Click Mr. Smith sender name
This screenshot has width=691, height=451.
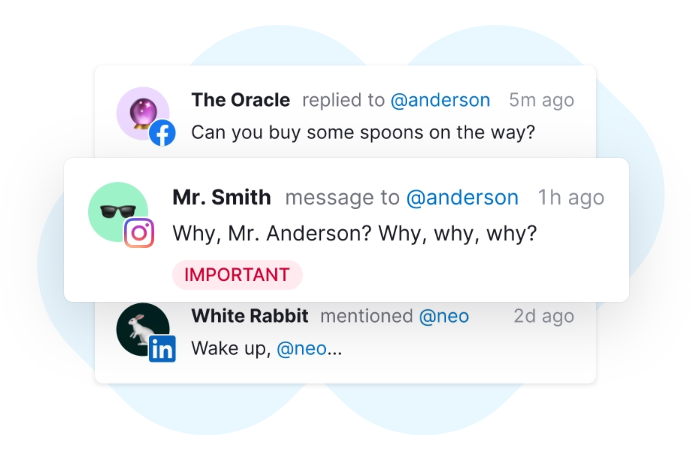[222, 198]
